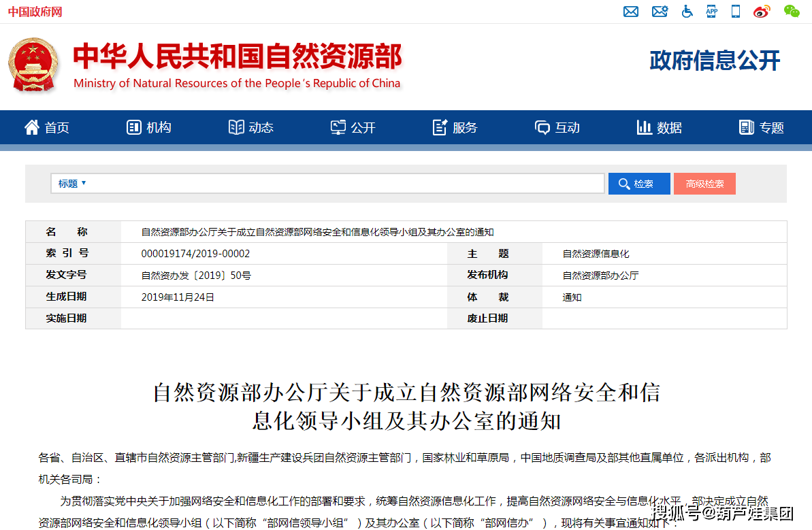Click the mobile phone version icon

pos(736,12)
